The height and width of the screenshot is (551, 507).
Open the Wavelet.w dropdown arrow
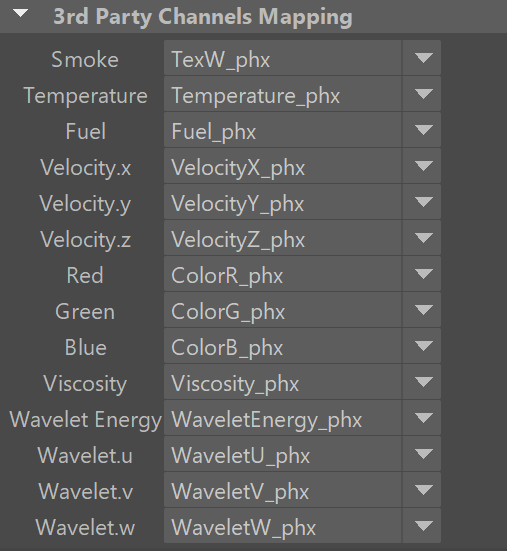click(x=422, y=526)
